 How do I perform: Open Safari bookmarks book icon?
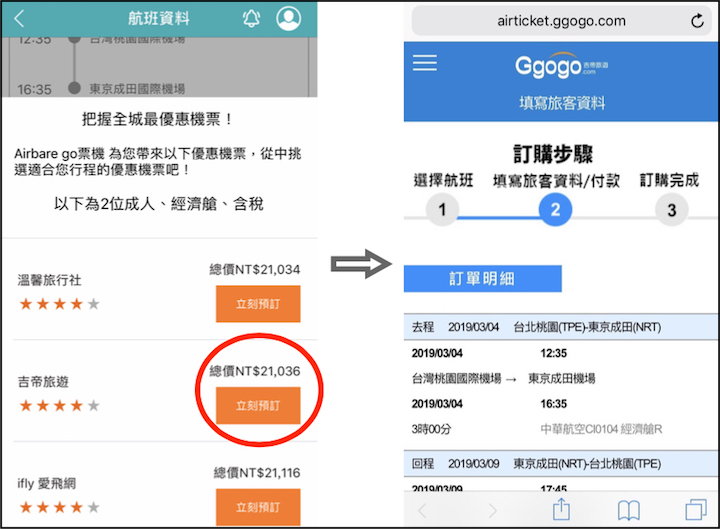click(x=628, y=510)
